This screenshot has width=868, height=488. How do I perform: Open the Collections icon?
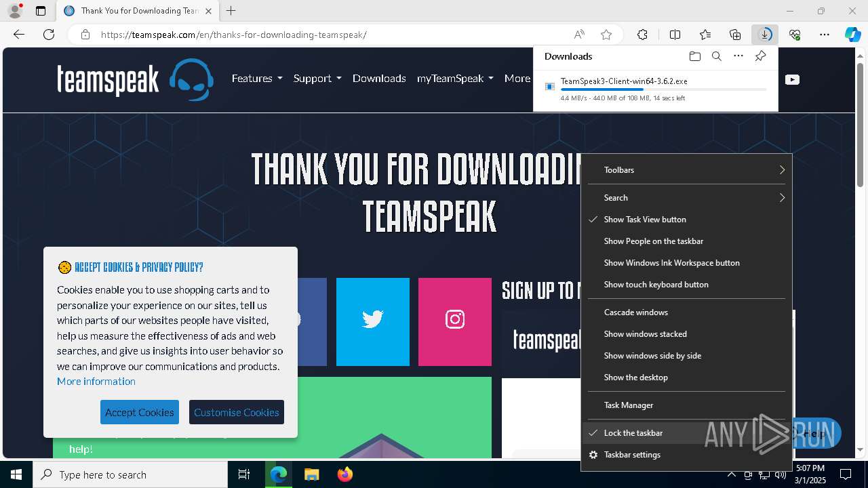(735, 35)
